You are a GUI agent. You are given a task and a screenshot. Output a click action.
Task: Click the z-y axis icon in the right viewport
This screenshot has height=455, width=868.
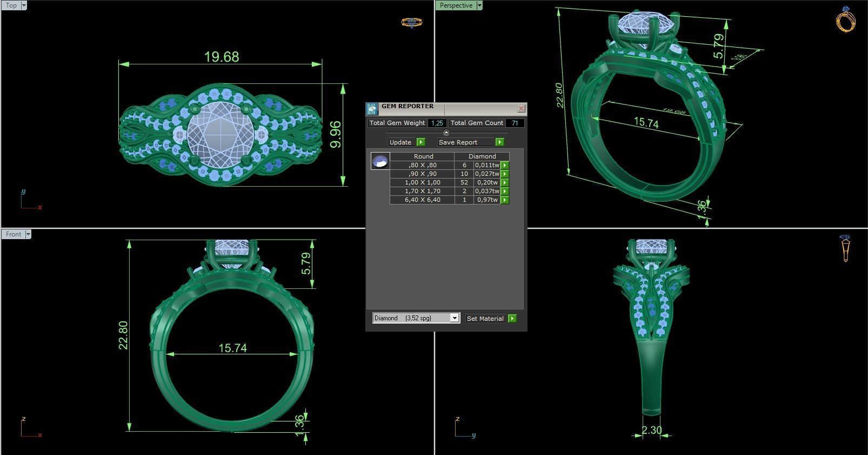point(465,427)
